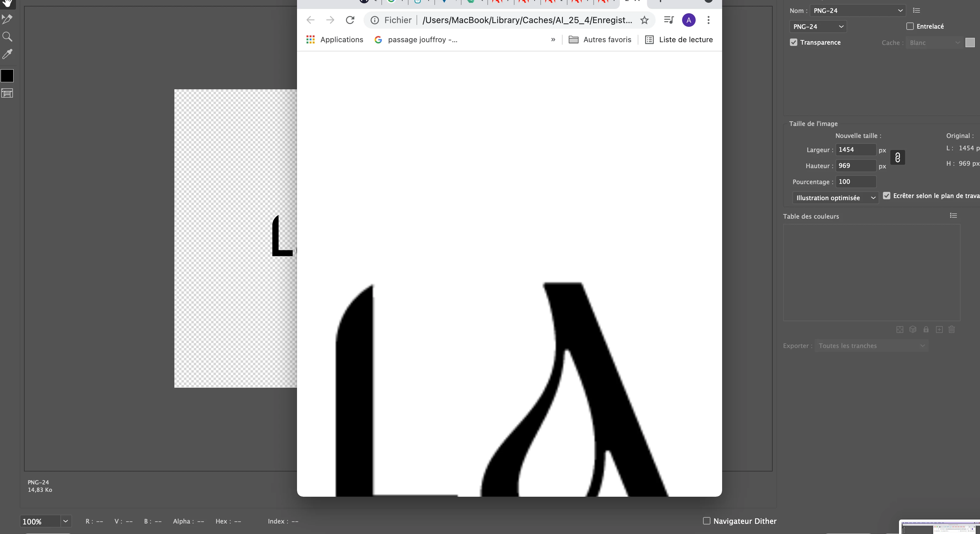Open the Liste de lecture
Screen dimensions: 980x534
pyautogui.click(x=679, y=39)
